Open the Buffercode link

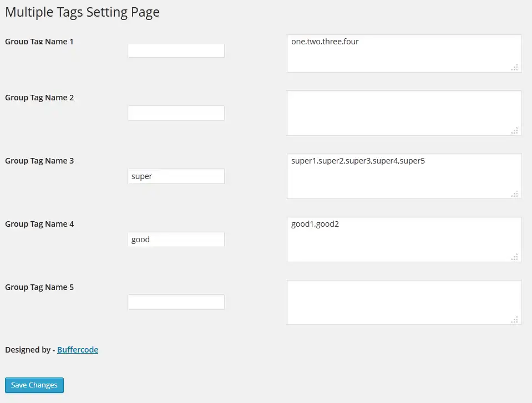coord(78,350)
